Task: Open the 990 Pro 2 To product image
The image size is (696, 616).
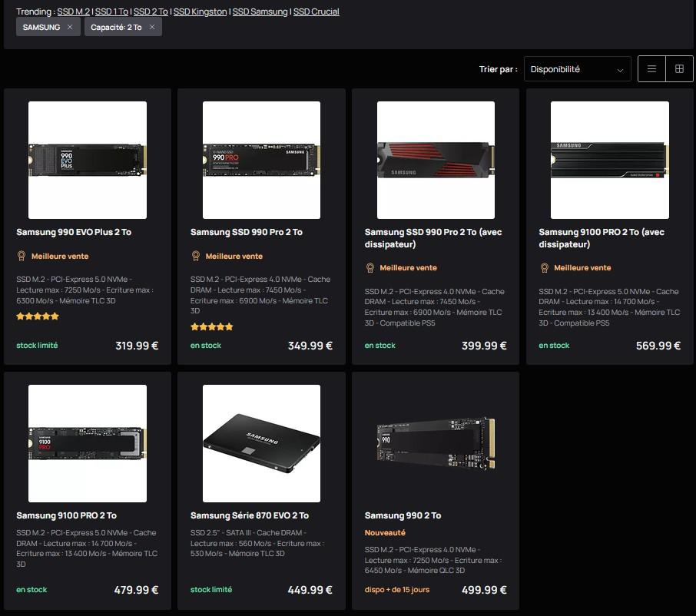Action: pos(261,160)
